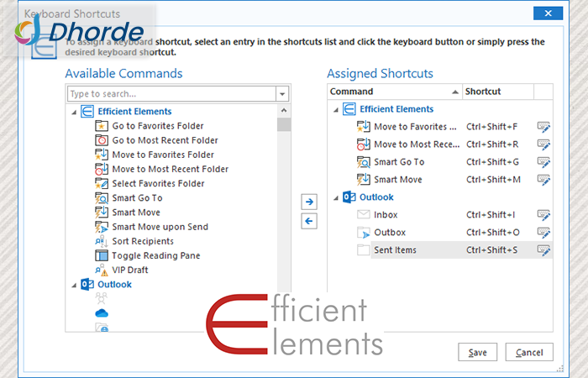Edit the Sent Items shortcut keyboard icon
This screenshot has height=378, width=588.
click(x=543, y=250)
